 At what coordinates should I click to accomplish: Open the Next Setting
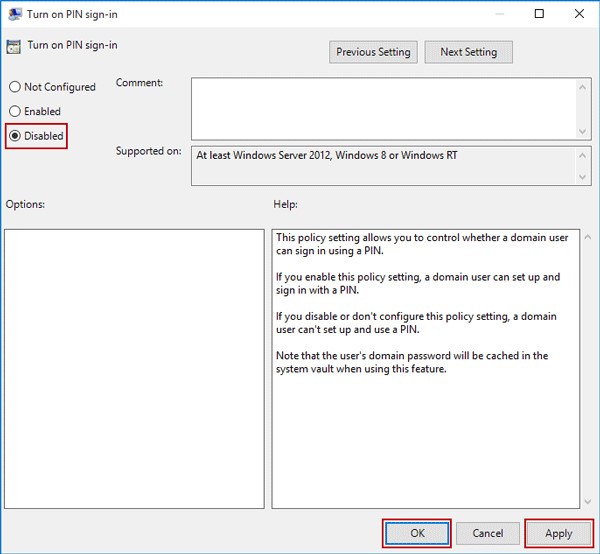(x=468, y=52)
